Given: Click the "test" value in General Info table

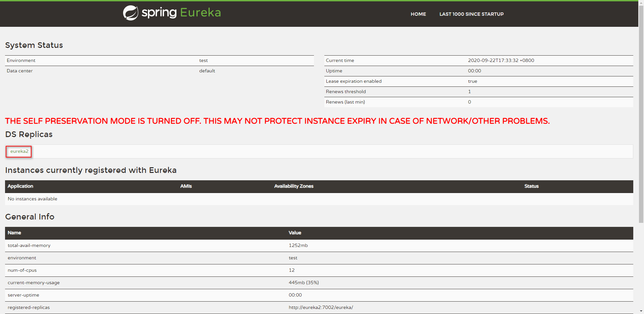Looking at the screenshot, I should point(293,258).
